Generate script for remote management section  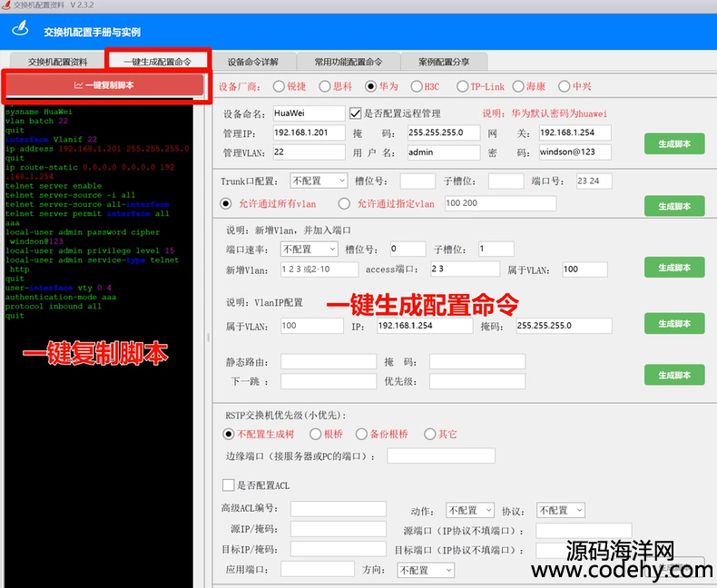tap(674, 143)
